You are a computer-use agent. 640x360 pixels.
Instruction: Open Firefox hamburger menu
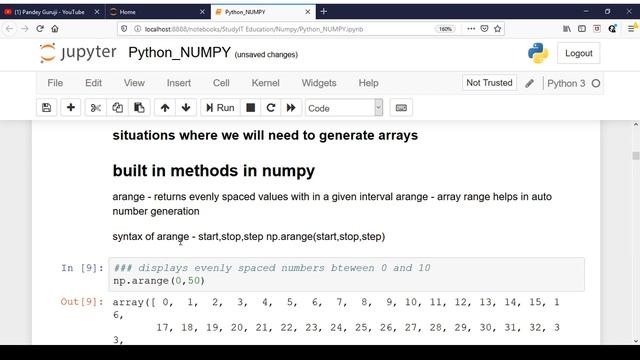click(x=631, y=29)
